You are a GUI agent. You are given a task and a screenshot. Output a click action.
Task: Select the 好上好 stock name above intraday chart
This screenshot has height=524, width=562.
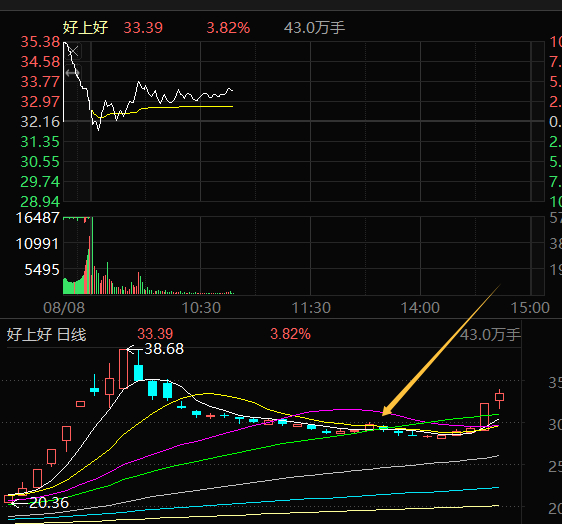pyautogui.click(x=86, y=28)
